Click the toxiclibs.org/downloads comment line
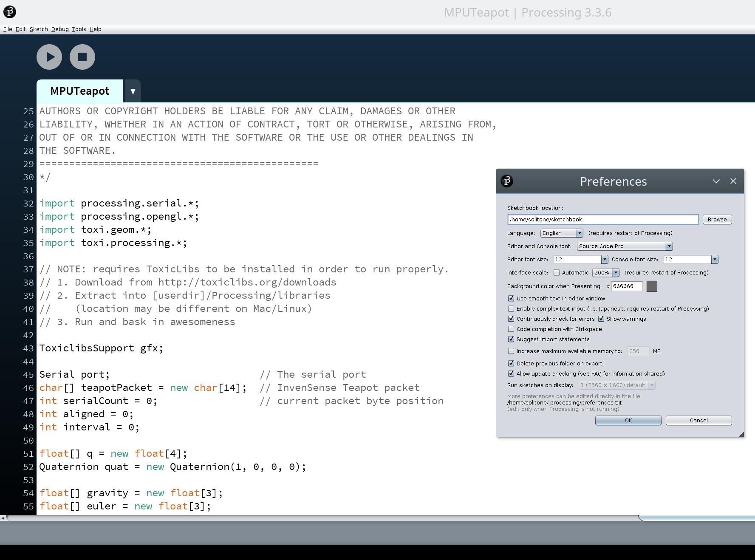 point(188,282)
